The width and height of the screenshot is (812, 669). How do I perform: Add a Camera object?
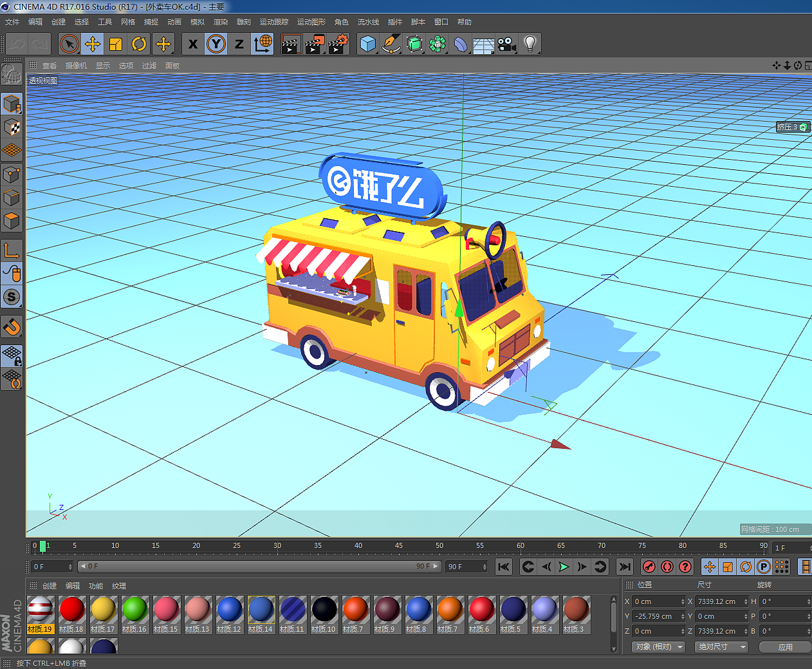[507, 44]
